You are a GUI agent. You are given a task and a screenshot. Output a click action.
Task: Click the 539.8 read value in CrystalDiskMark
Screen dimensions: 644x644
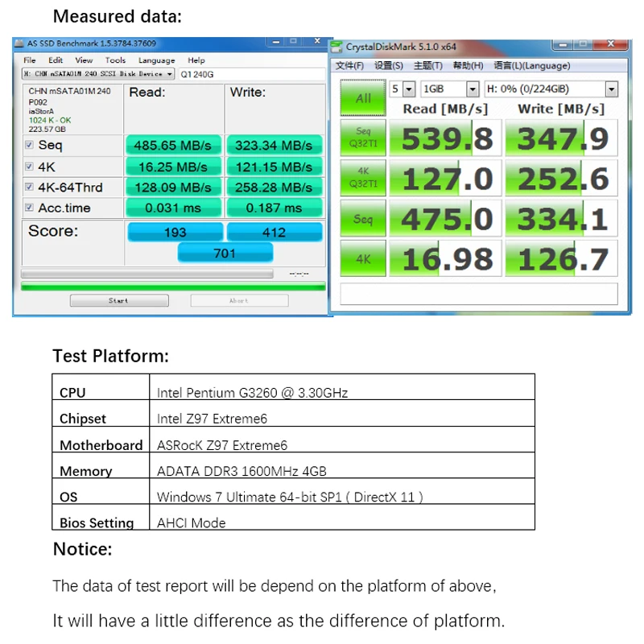click(x=446, y=138)
